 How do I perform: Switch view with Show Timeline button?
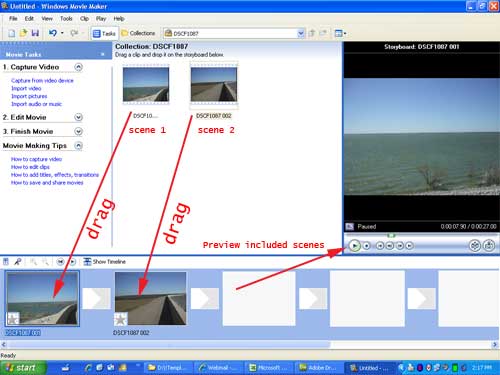[104, 262]
